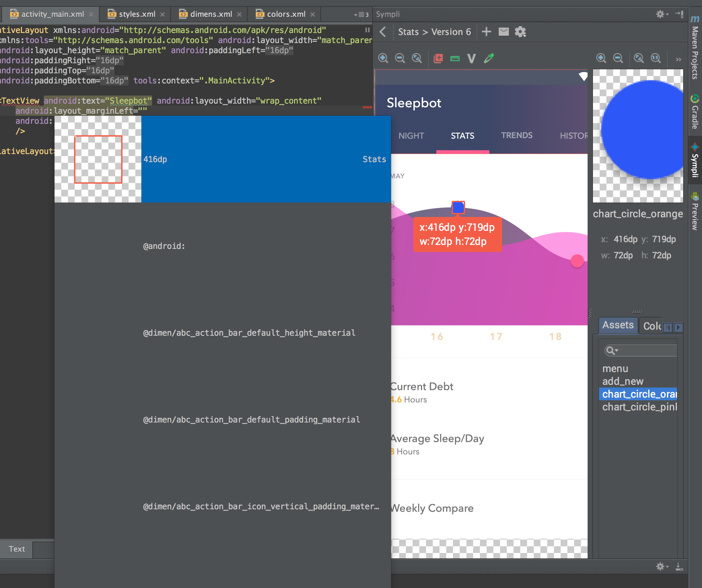Open the editor tabs list dropdown
Viewport: 702px width, 588px height.
(361, 14)
